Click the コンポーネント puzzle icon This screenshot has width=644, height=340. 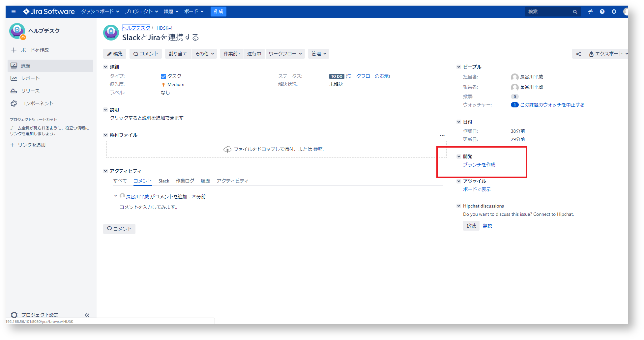point(14,103)
